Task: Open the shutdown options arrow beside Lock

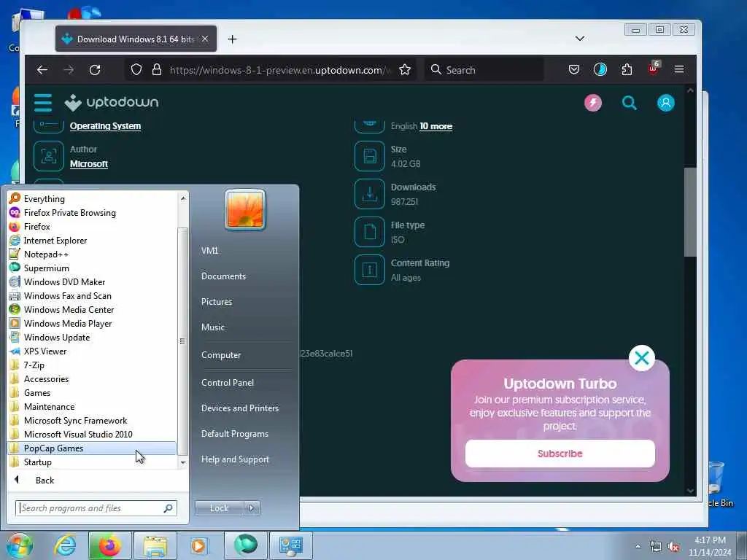Action: click(252, 508)
